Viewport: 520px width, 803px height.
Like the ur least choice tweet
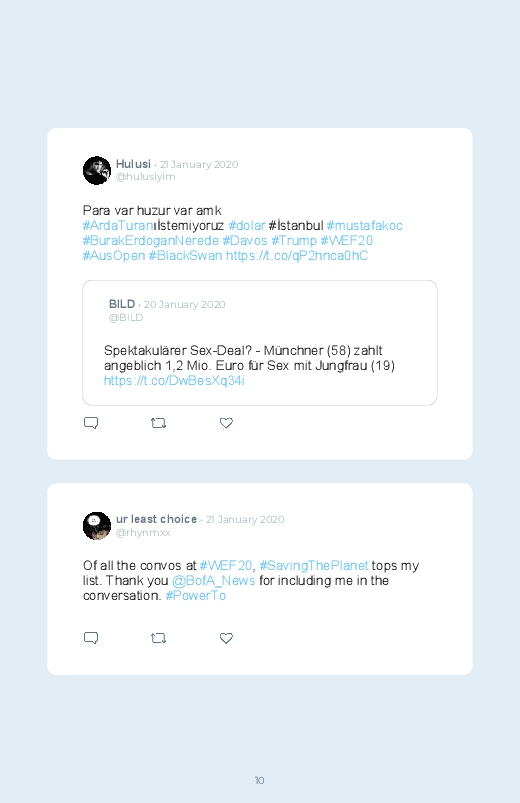[x=226, y=638]
